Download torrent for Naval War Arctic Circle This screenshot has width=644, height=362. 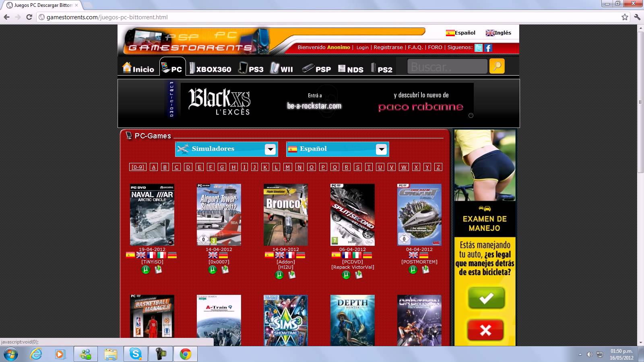coord(146,269)
